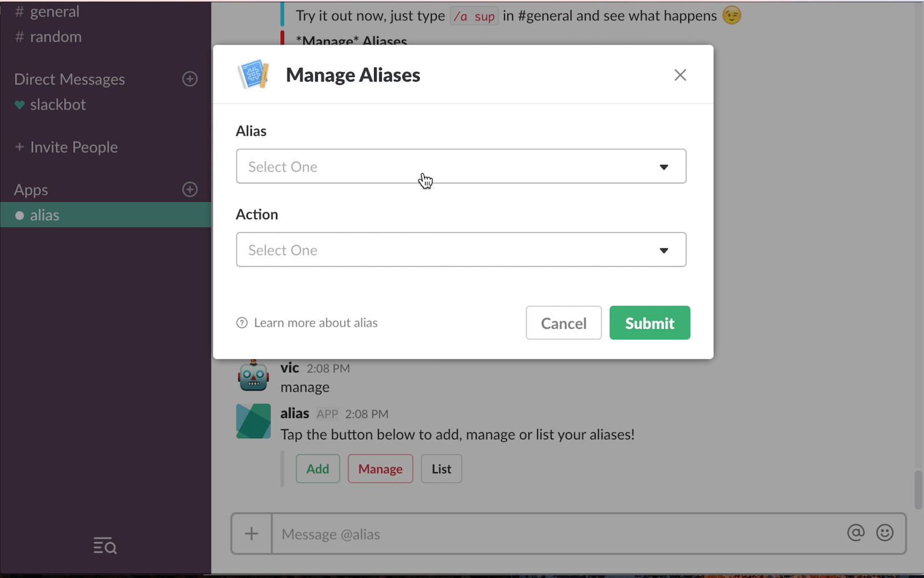Click the Cancel button

(x=564, y=323)
